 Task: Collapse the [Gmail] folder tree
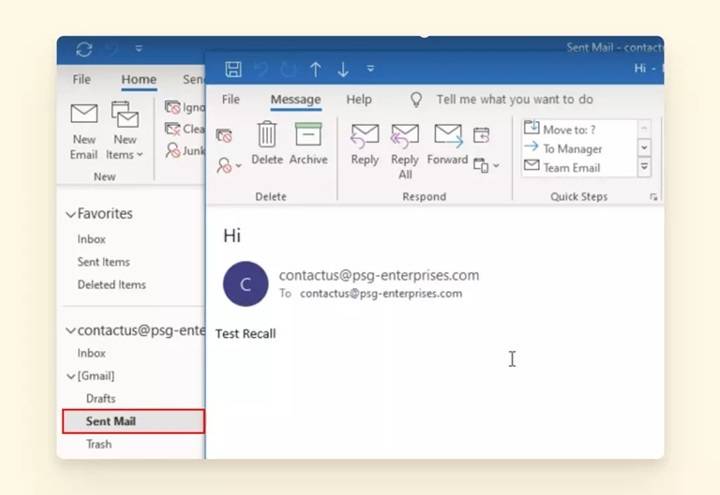click(x=71, y=377)
